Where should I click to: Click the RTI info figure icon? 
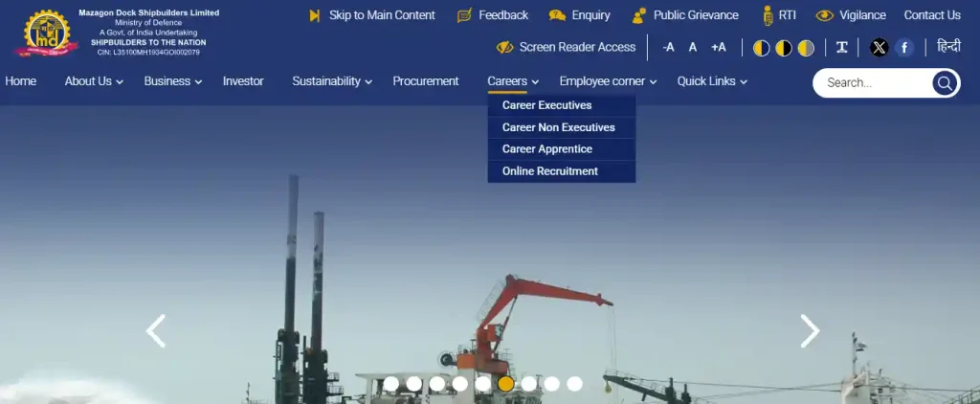point(768,15)
